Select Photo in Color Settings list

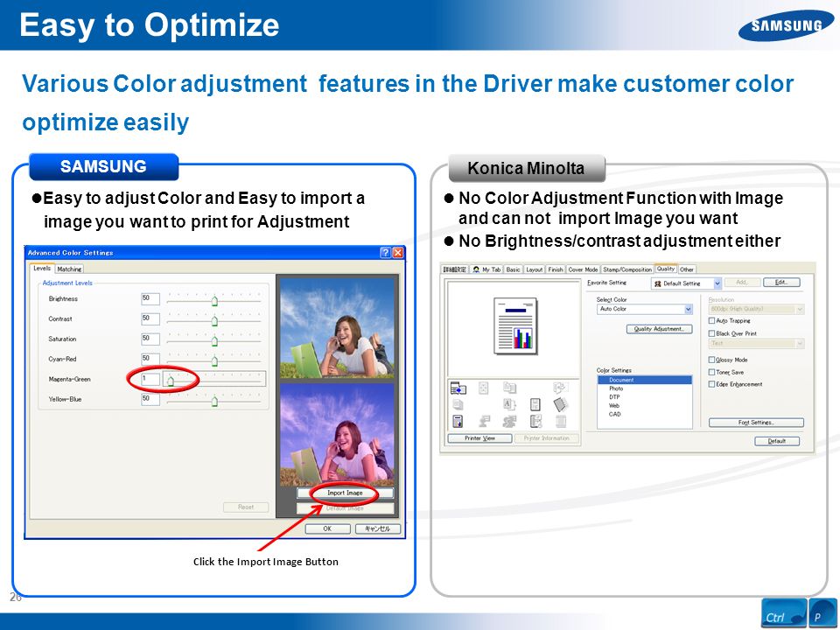point(645,388)
